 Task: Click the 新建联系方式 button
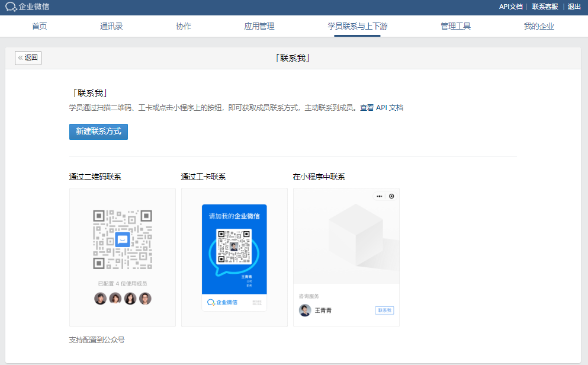click(99, 132)
